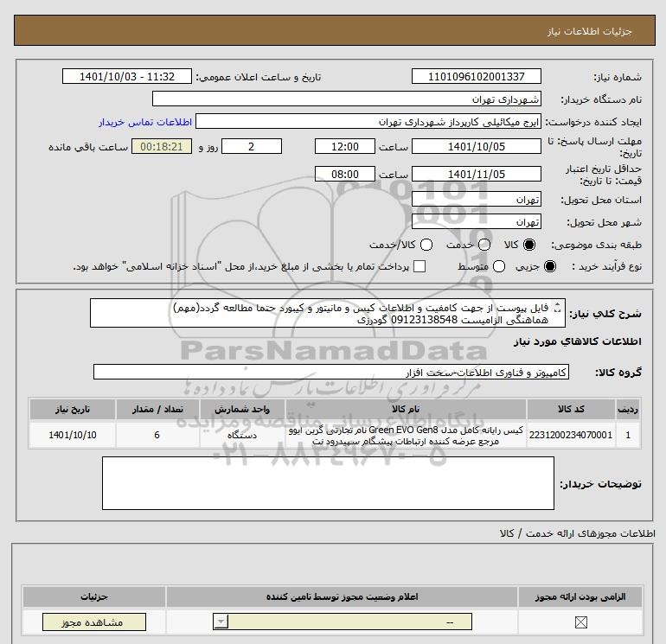Click the Green EVO Gen8 product name cell

[x=406, y=435]
